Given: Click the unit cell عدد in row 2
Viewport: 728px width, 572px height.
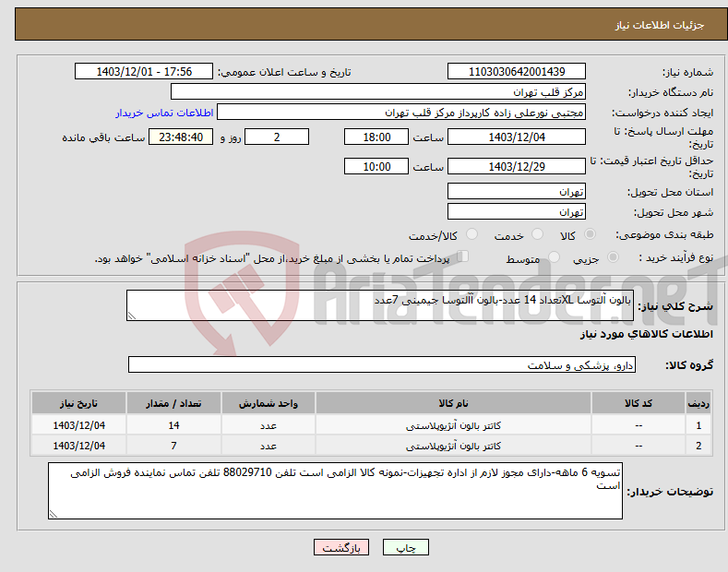Looking at the screenshot, I should tap(269, 446).
